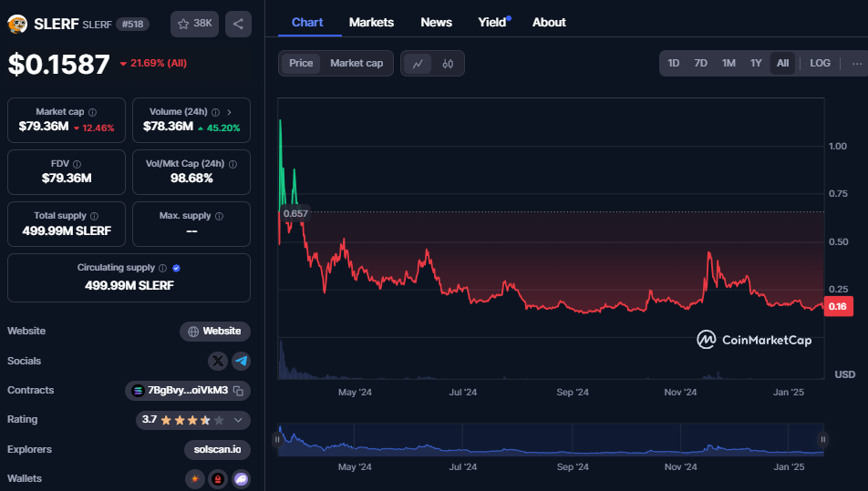Image resolution: width=868 pixels, height=491 pixels.
Task: Set chart range to 7D
Action: click(701, 64)
